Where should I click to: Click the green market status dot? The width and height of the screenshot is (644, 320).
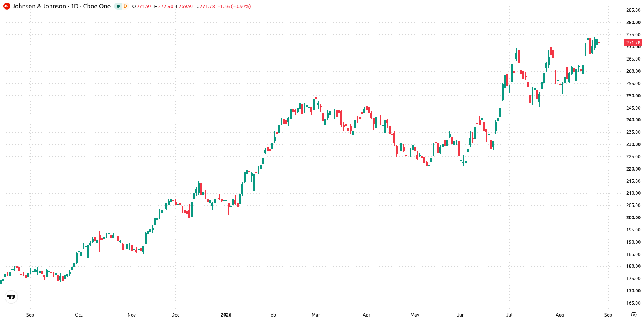[118, 6]
